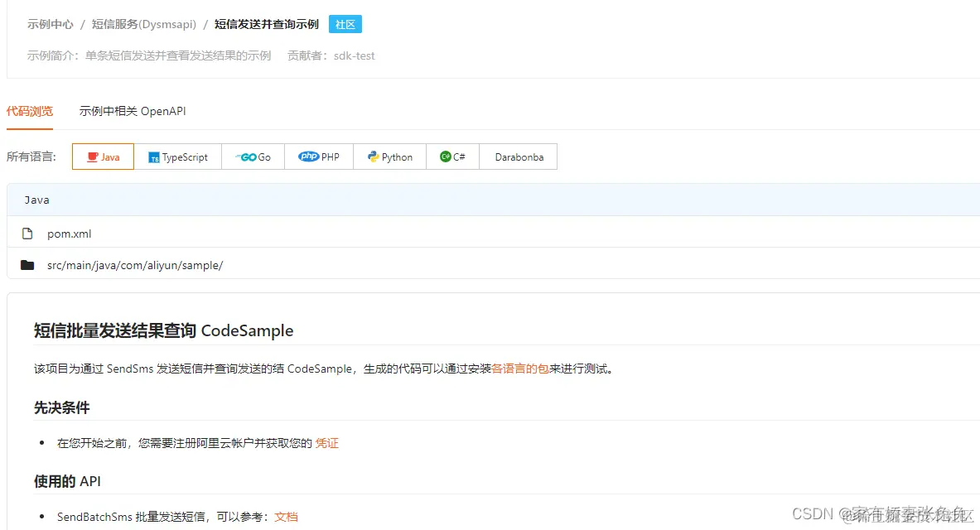Click the PHP logo icon
The height and width of the screenshot is (530, 980).
(308, 157)
